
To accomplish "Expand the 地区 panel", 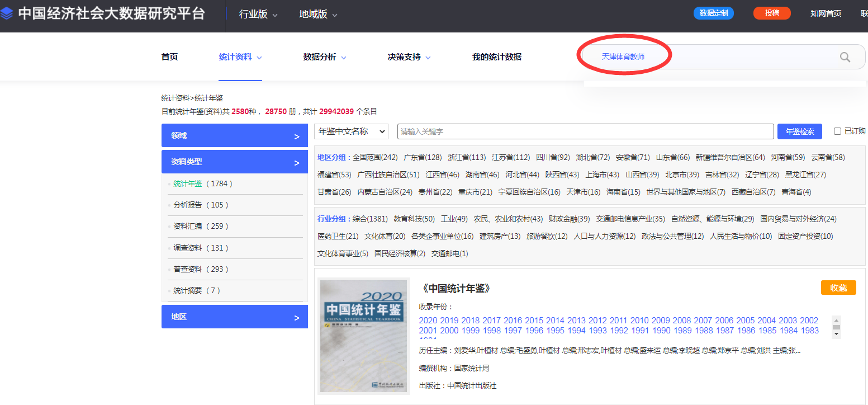I will tap(234, 317).
